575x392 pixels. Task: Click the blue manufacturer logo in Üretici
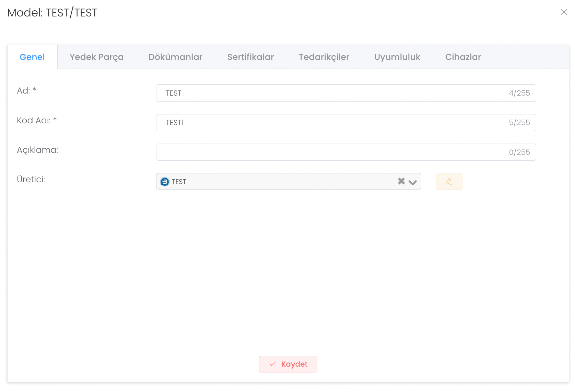[x=165, y=182]
